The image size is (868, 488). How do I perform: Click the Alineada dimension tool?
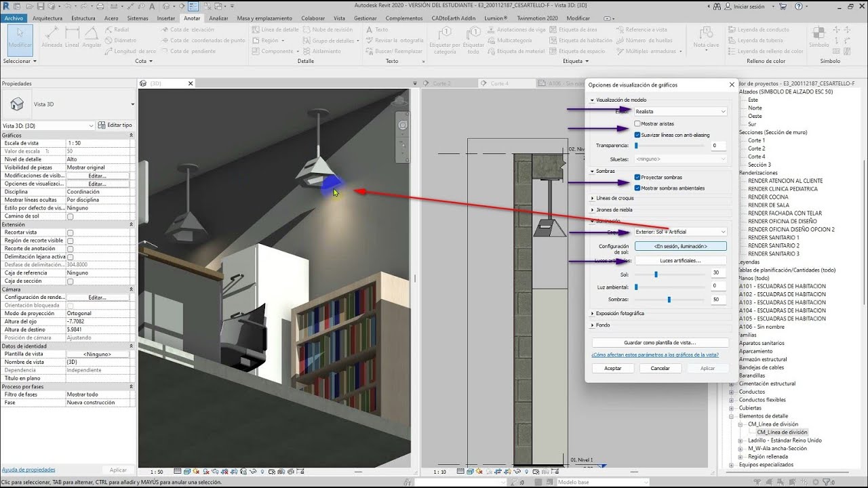click(52, 38)
